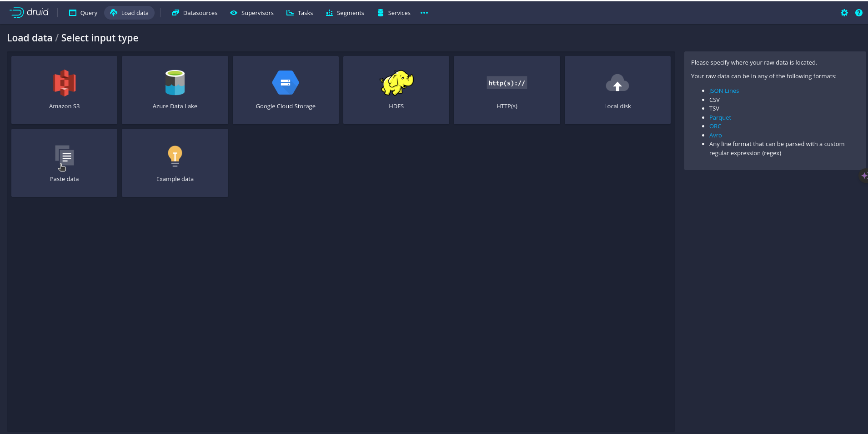Click the Parquet format link
868x434 pixels.
click(x=720, y=117)
